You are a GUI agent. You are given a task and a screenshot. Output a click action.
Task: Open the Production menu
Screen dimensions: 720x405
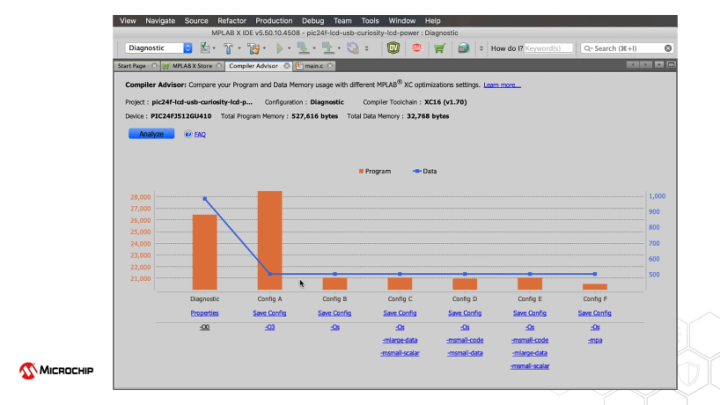(274, 20)
